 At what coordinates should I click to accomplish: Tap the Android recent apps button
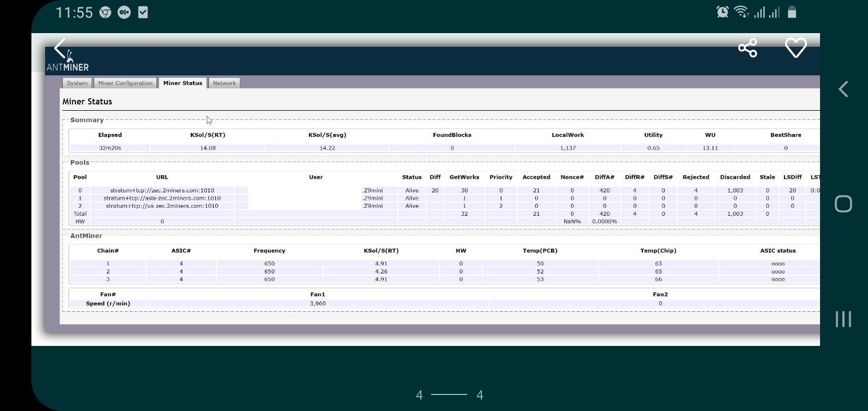[x=843, y=319]
